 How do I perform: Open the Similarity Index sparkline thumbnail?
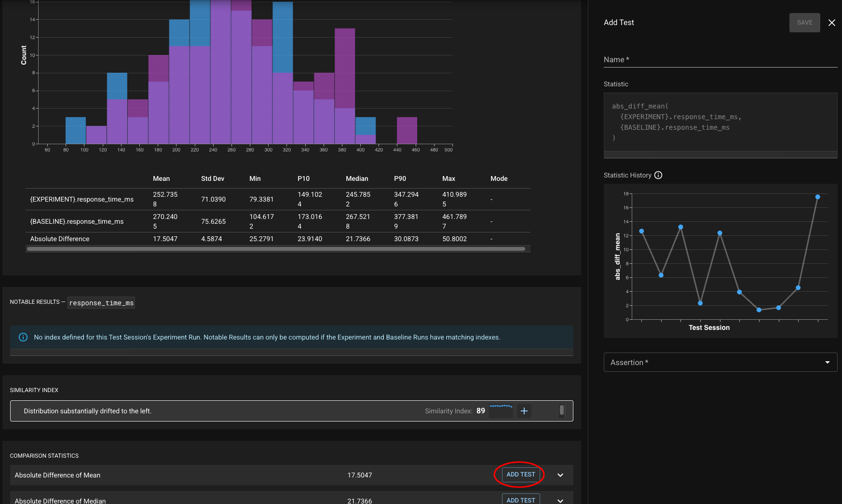(x=501, y=410)
